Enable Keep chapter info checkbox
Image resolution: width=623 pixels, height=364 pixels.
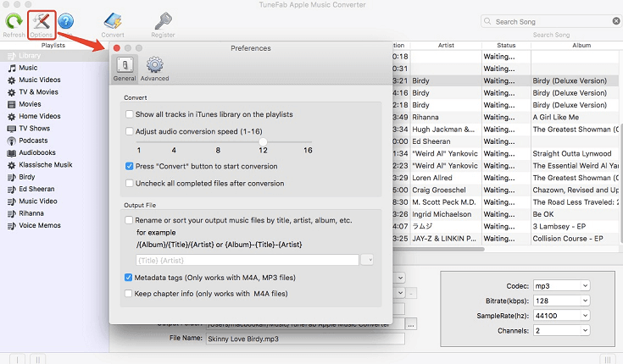coord(130,294)
